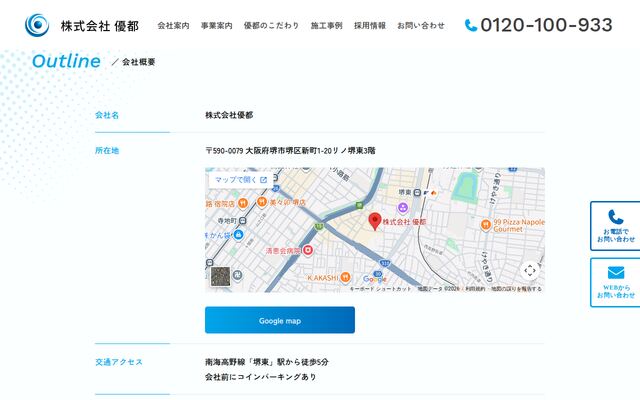Click the 所在地 row label
Image resolution: width=640 pixels, height=400 pixels.
pyautogui.click(x=107, y=151)
